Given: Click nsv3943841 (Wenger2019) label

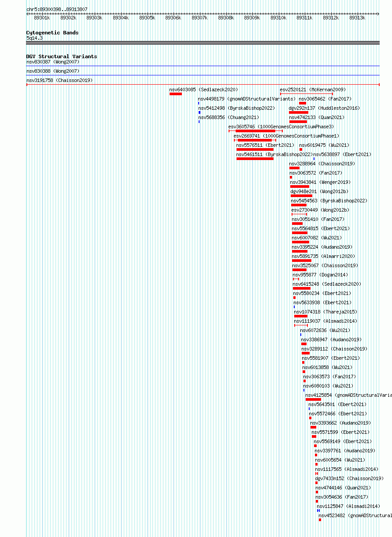Looking at the screenshot, I should click(x=320, y=182).
